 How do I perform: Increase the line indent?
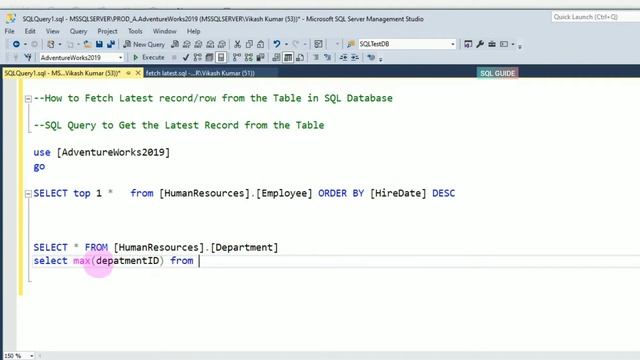tap(355, 58)
